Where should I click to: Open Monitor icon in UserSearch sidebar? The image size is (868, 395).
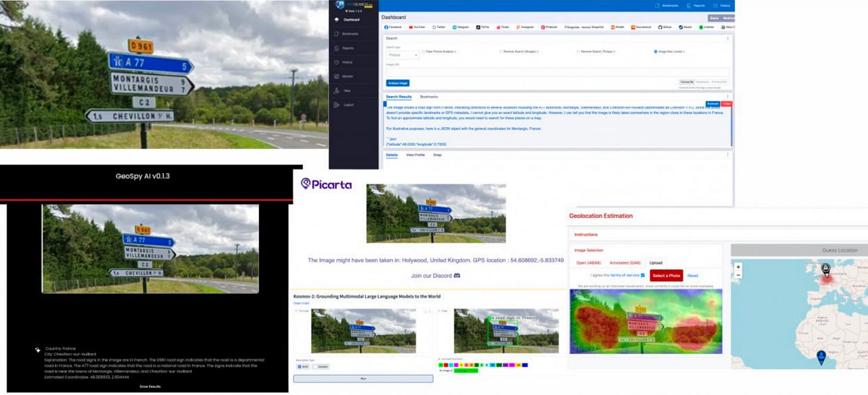pos(336,76)
